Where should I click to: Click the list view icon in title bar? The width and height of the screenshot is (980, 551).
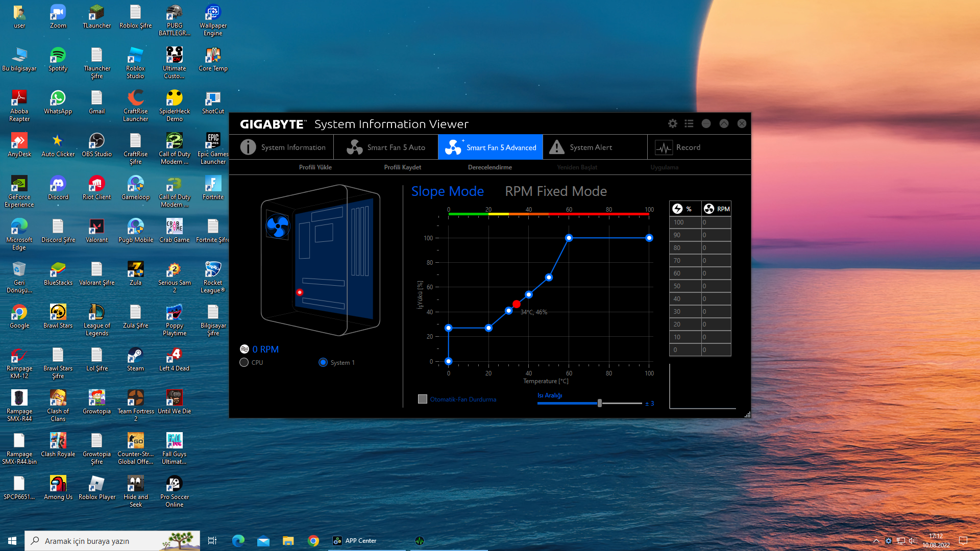(x=689, y=123)
